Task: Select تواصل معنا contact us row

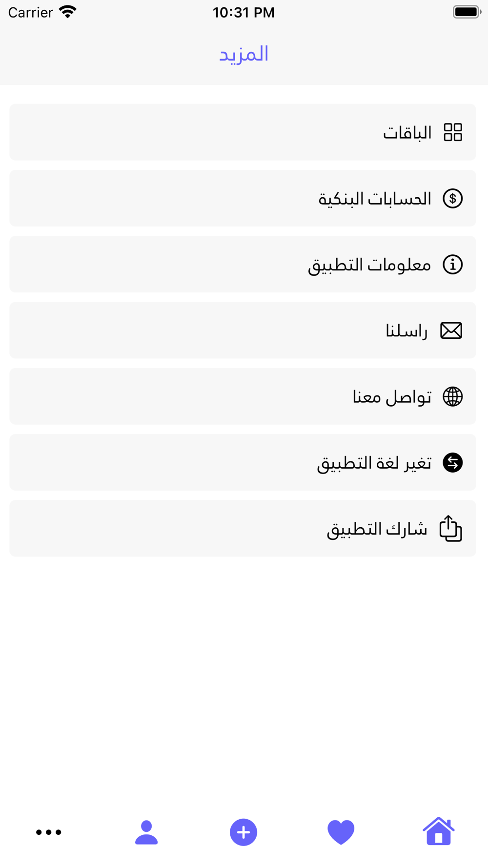Action: point(243,396)
